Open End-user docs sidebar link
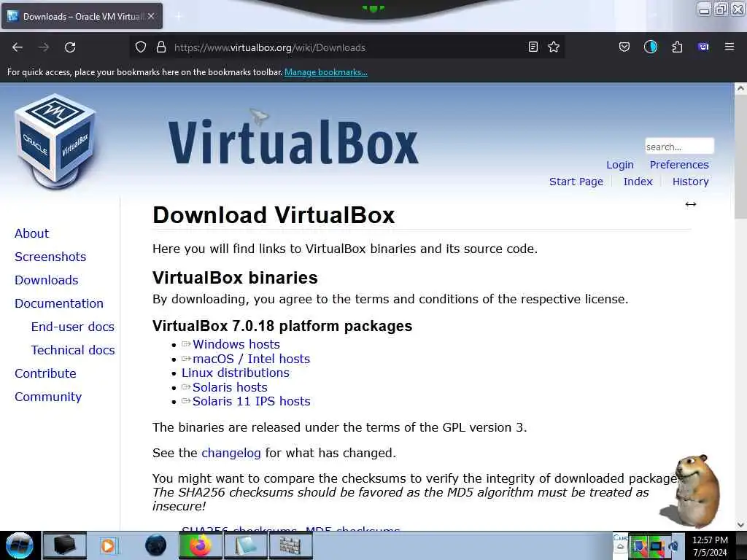 73,327
